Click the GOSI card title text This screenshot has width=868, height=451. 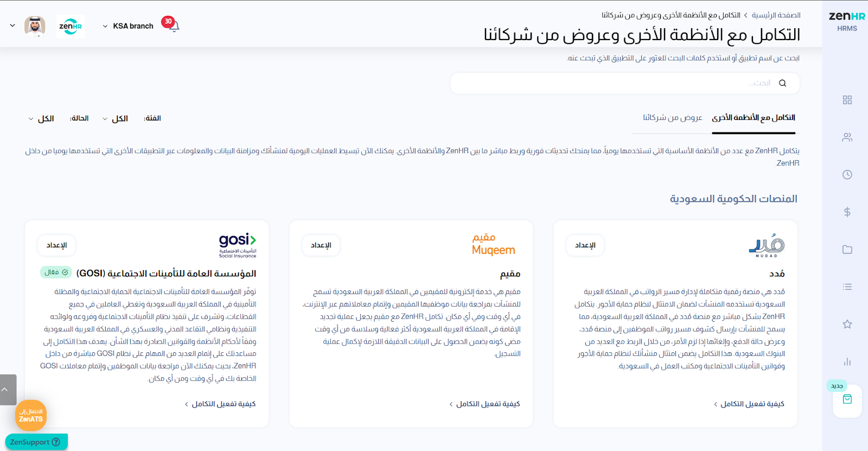click(x=166, y=274)
